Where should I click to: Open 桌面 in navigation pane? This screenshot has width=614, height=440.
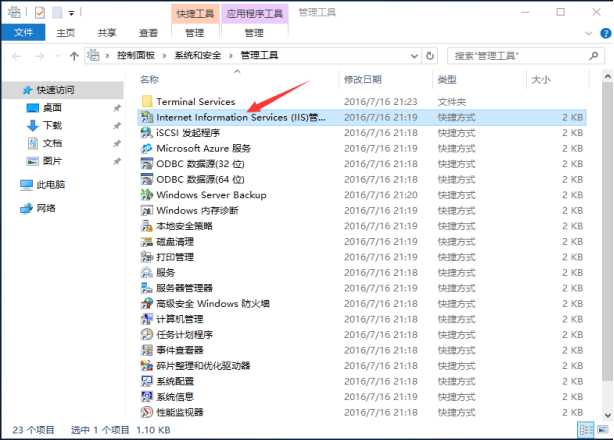coord(52,108)
